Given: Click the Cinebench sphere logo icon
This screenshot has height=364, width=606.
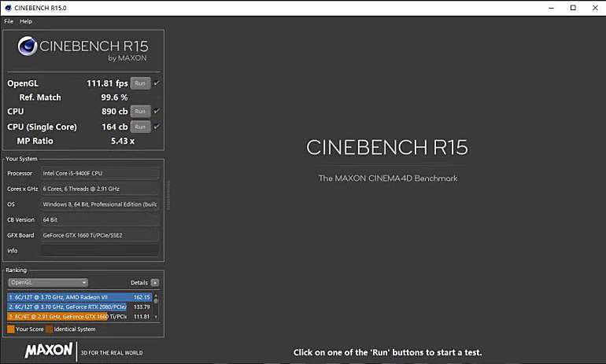Looking at the screenshot, I should click(x=28, y=49).
